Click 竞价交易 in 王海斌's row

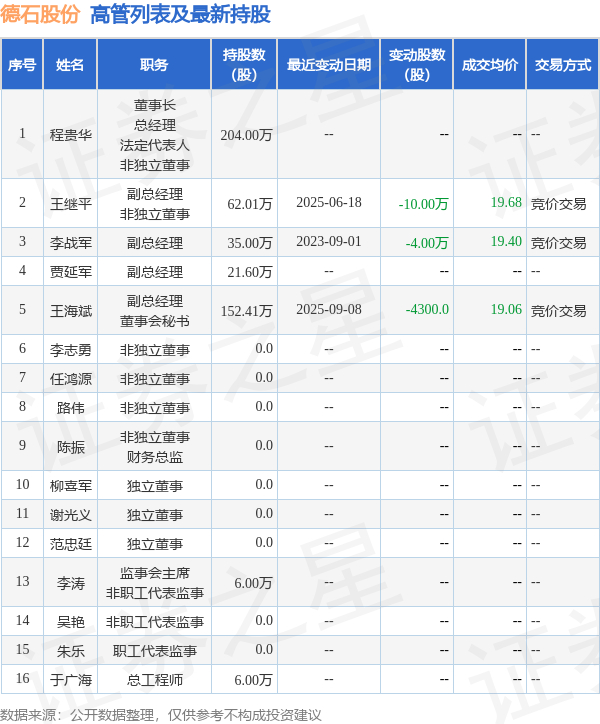click(558, 311)
